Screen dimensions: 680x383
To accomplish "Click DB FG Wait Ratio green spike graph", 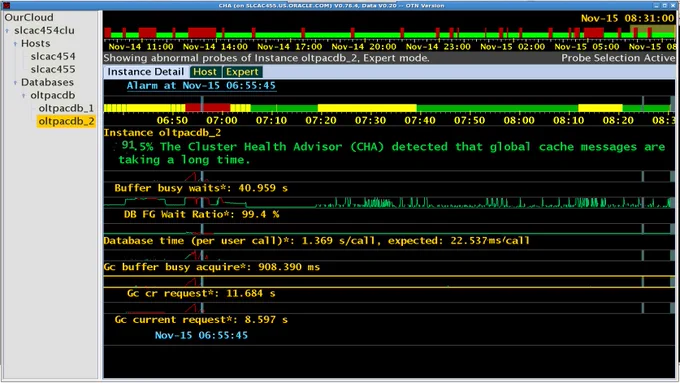I will pyautogui.click(x=389, y=202).
